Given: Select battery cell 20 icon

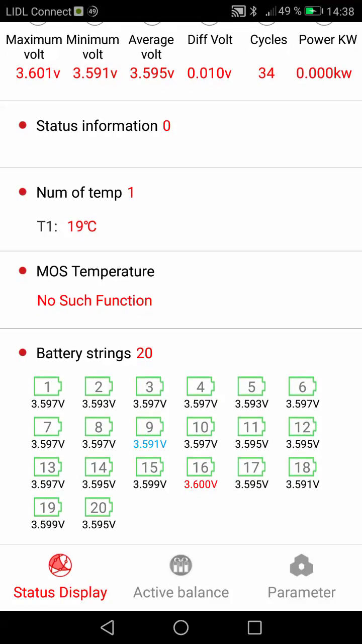Looking at the screenshot, I should pyautogui.click(x=99, y=508).
